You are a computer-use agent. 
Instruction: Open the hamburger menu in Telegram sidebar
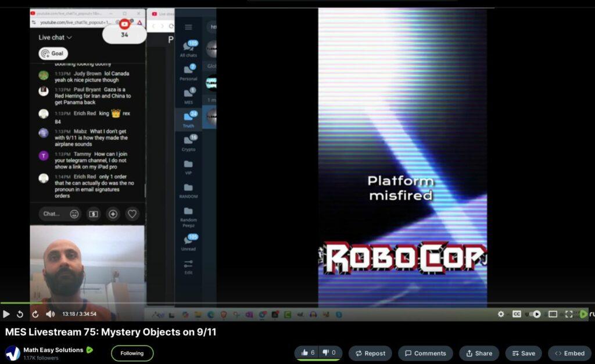coord(188,27)
